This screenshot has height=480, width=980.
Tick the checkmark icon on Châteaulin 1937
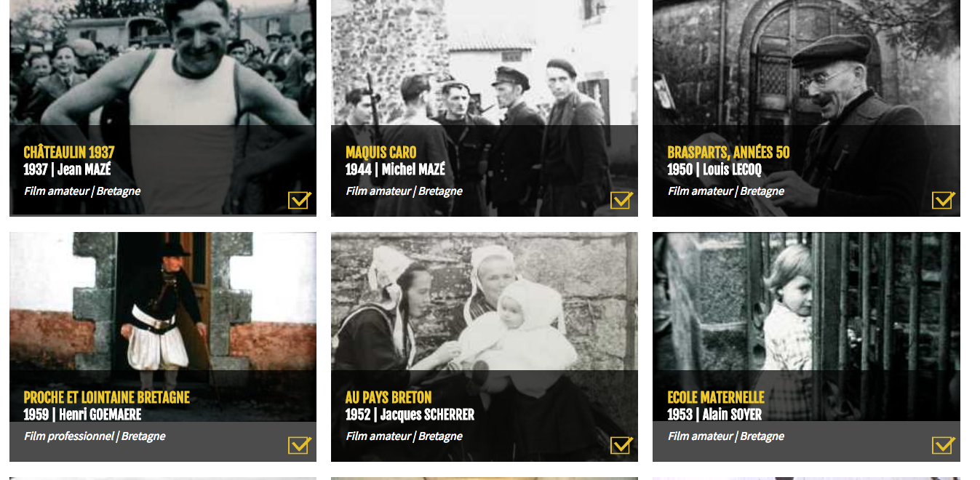pos(300,200)
